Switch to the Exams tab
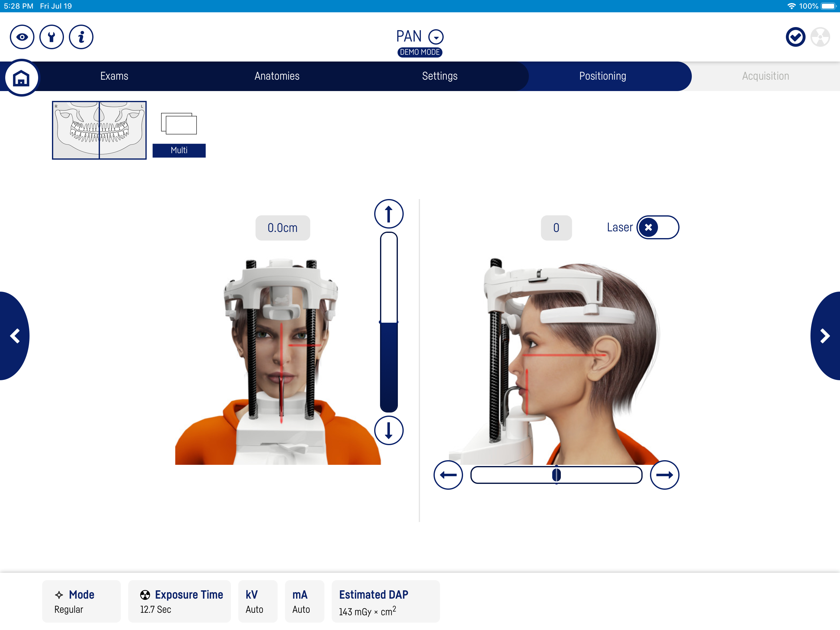Viewport: 840px width, 630px height. coord(114,76)
